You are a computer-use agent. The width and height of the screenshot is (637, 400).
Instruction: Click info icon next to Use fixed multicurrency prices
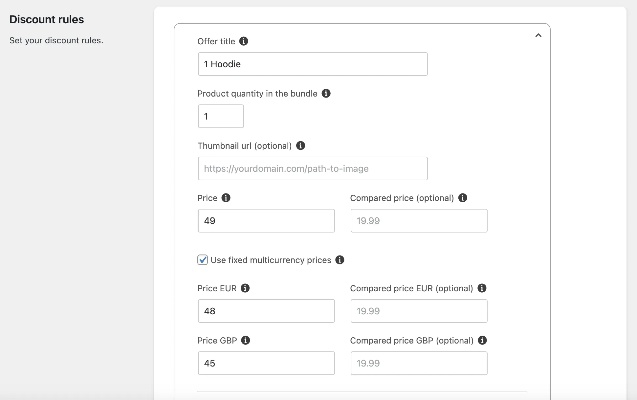340,260
